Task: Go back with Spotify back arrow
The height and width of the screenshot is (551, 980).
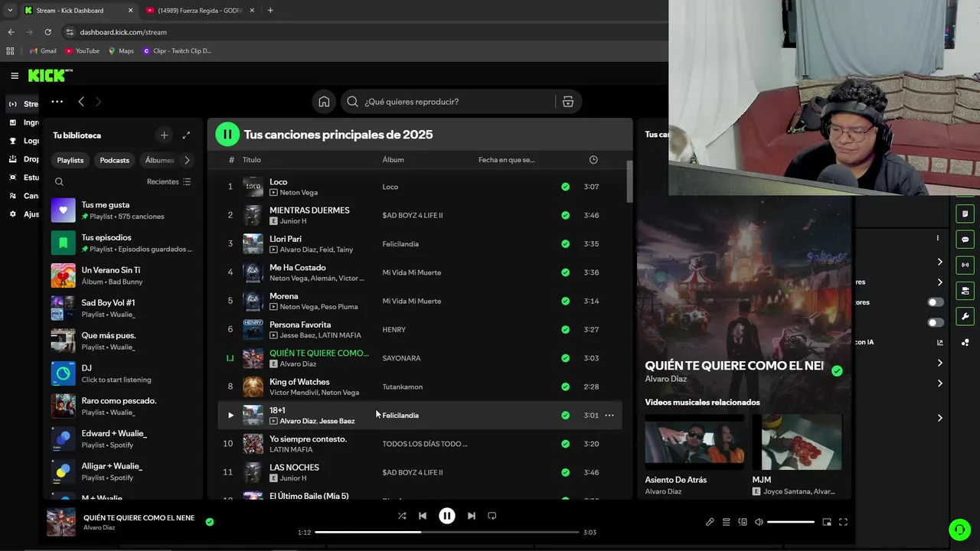Action: (81, 101)
